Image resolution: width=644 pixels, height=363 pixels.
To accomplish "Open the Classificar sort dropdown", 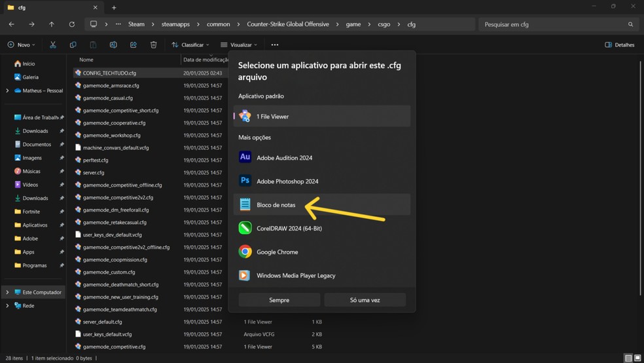I will [190, 45].
